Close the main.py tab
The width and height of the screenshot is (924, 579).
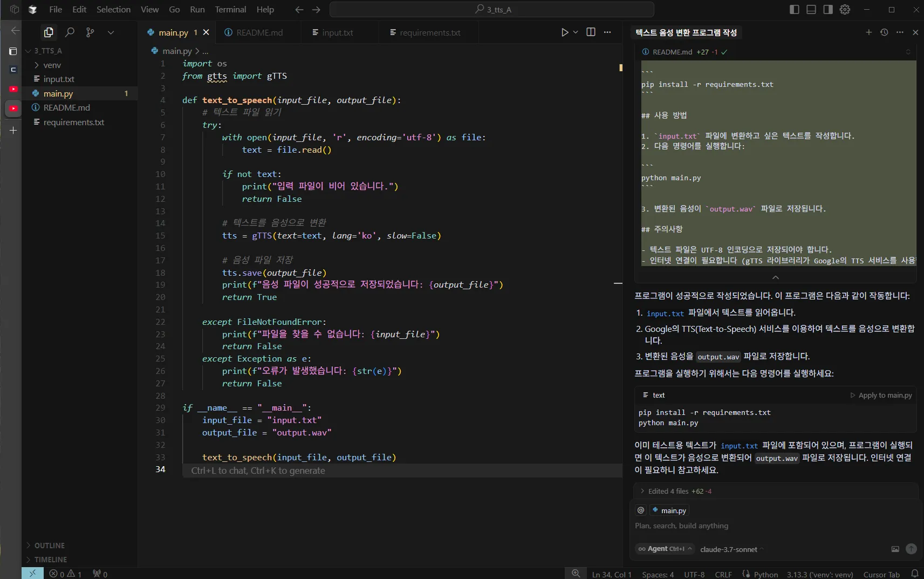(206, 32)
